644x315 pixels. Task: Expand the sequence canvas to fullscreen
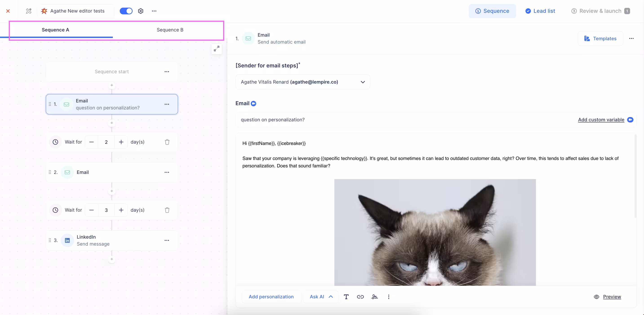[216, 49]
